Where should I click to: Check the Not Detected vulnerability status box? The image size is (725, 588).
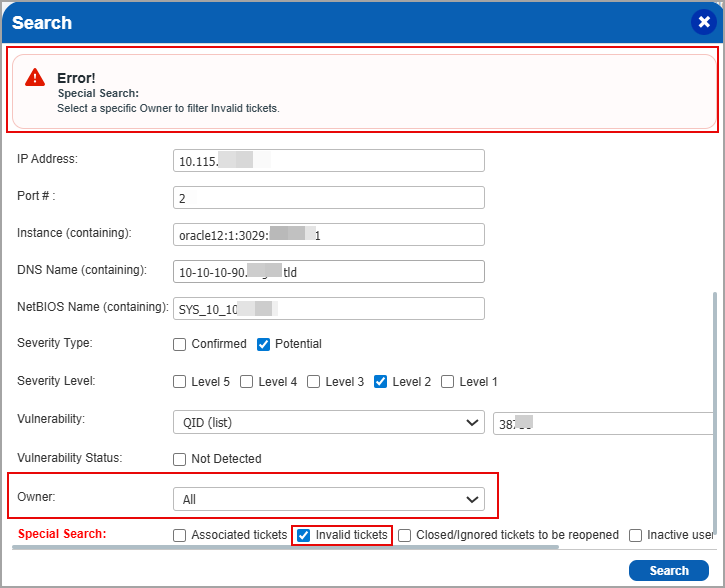click(x=180, y=459)
